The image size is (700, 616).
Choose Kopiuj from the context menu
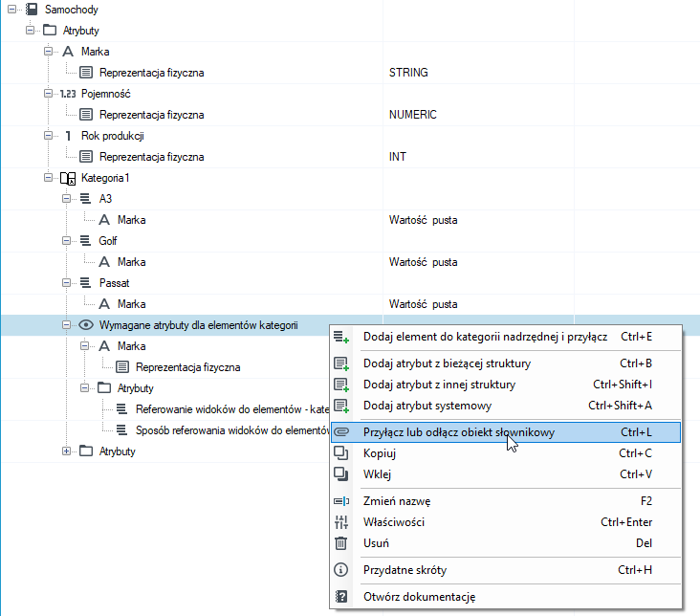pos(506,453)
